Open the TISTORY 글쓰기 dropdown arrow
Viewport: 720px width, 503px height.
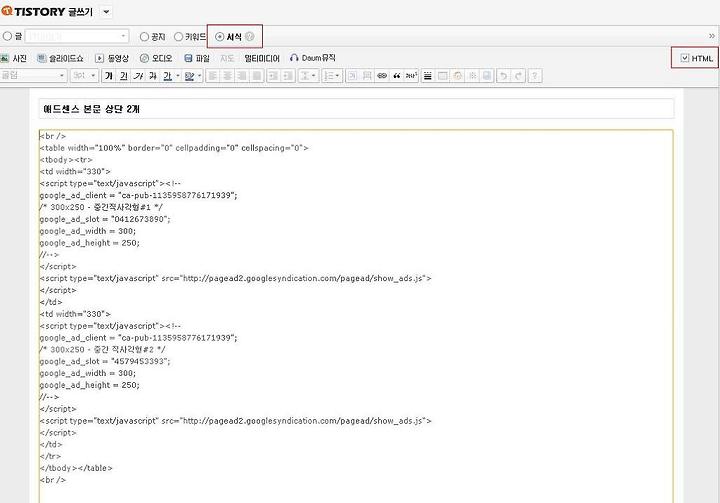point(106,12)
